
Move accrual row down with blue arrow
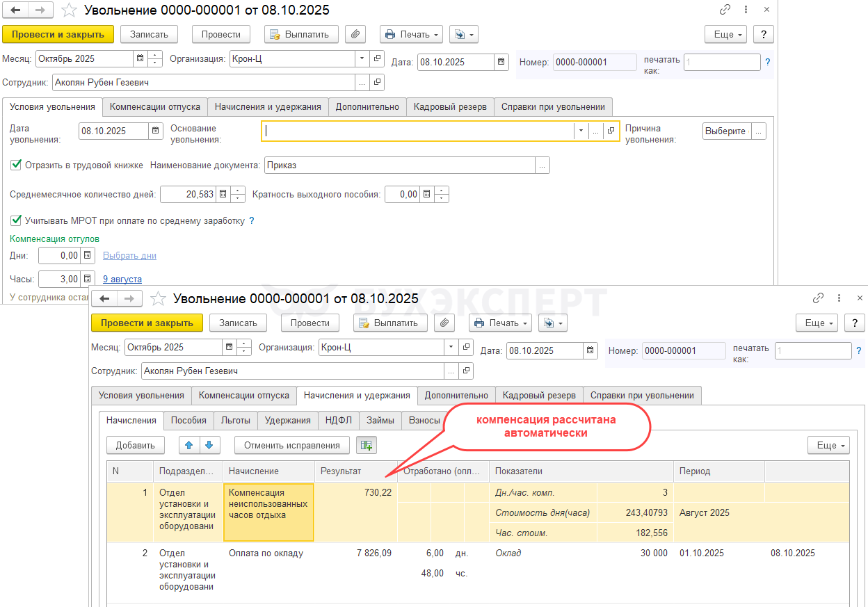[x=210, y=445]
